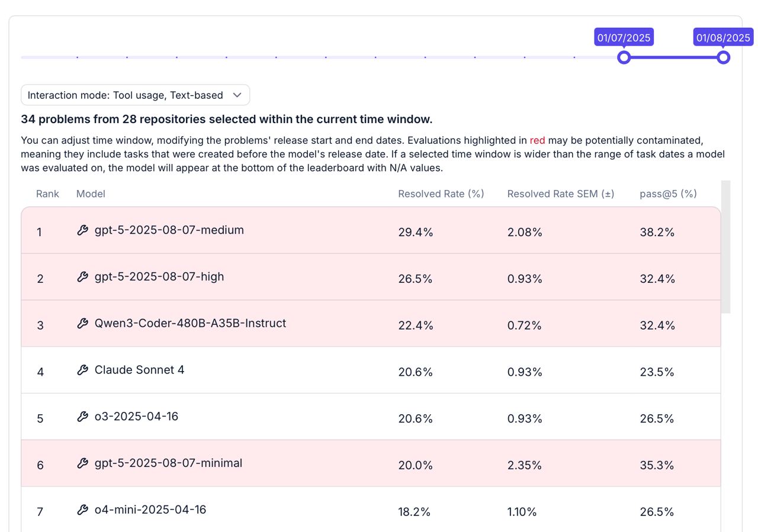Screen dimensions: 758x532
Task: Click the Resolved Rate (%) column header
Action: point(441,194)
